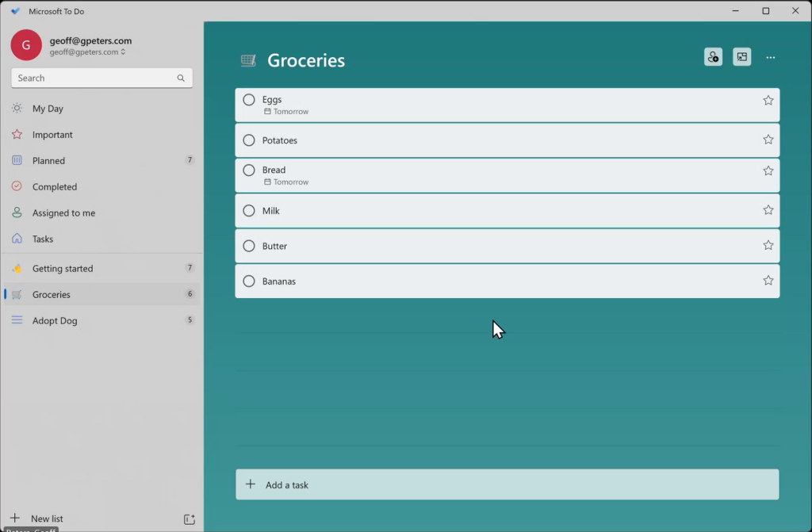Mark Bananas as important with star
This screenshot has height=532, width=812.
tap(768, 281)
